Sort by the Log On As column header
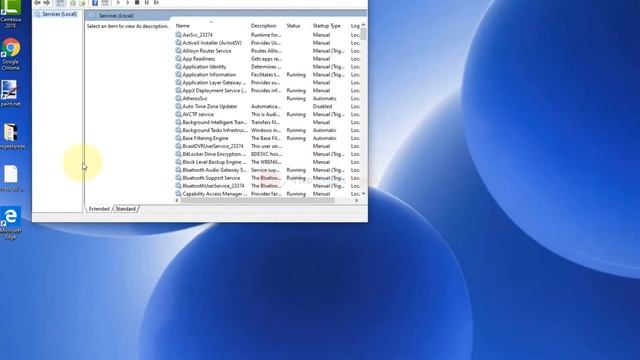The width and height of the screenshot is (640, 360). [355, 26]
